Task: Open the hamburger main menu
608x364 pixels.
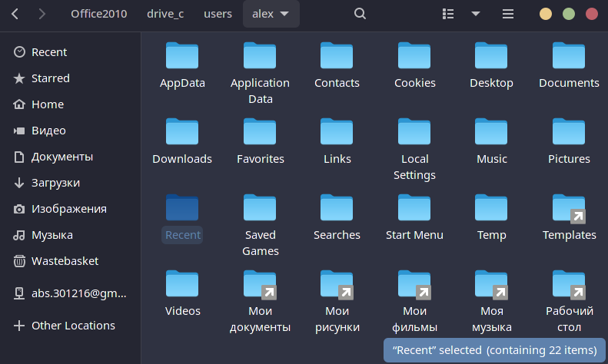Action: 507,14
